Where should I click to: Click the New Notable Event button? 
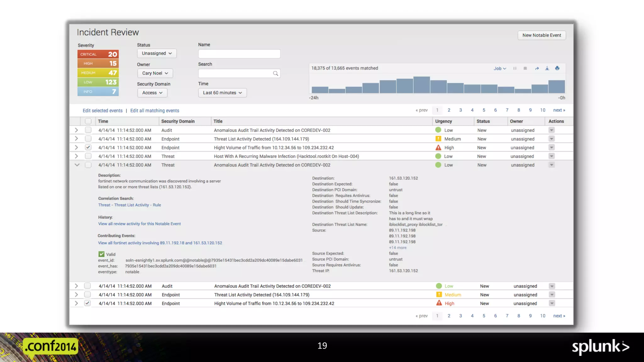click(541, 35)
